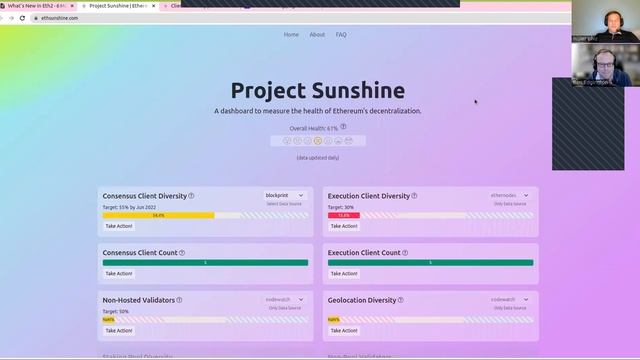
Task: Open the FAQ page
Action: click(341, 35)
